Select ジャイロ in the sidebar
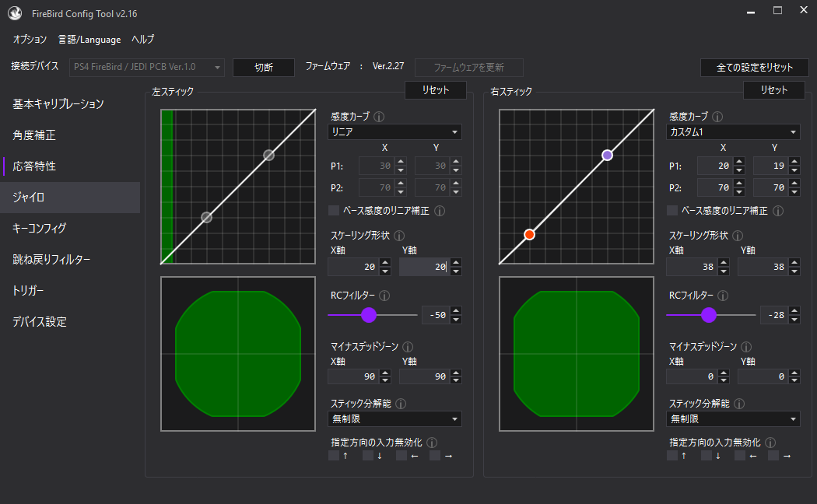Image resolution: width=817 pixels, height=504 pixels. tap(70, 198)
